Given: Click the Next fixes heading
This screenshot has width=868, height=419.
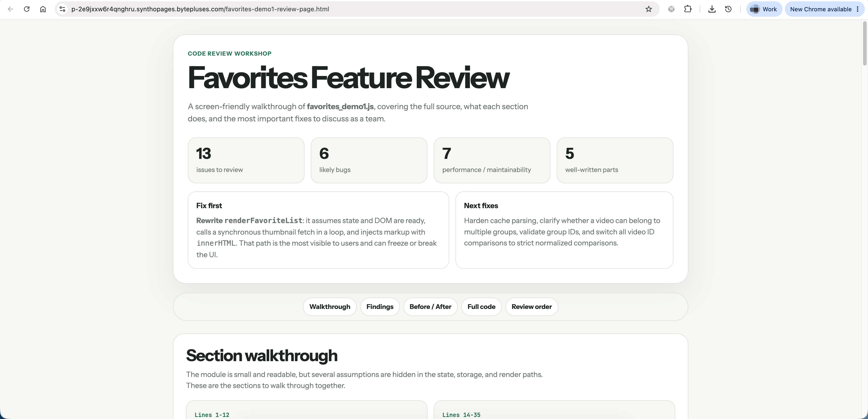Looking at the screenshot, I should 481,205.
